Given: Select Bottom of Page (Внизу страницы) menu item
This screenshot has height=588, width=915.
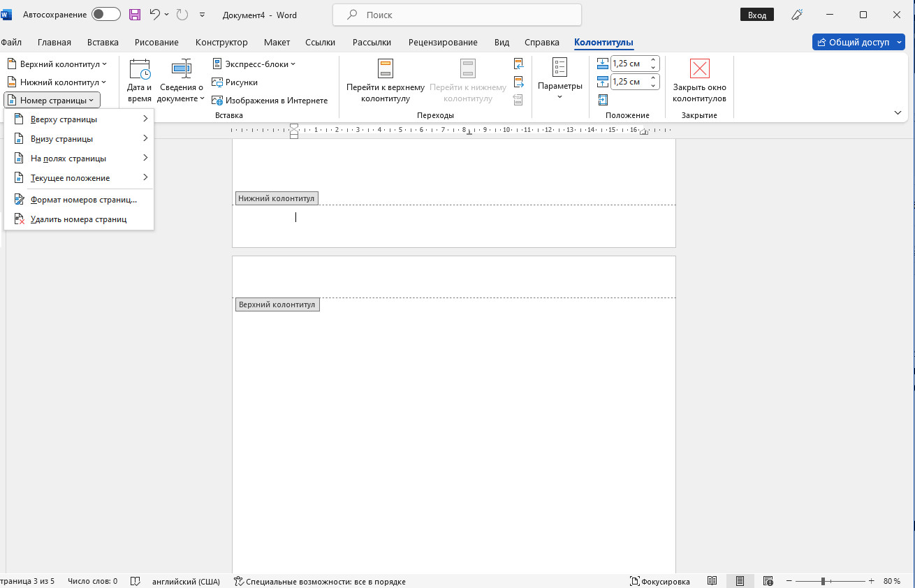Looking at the screenshot, I should 61,139.
